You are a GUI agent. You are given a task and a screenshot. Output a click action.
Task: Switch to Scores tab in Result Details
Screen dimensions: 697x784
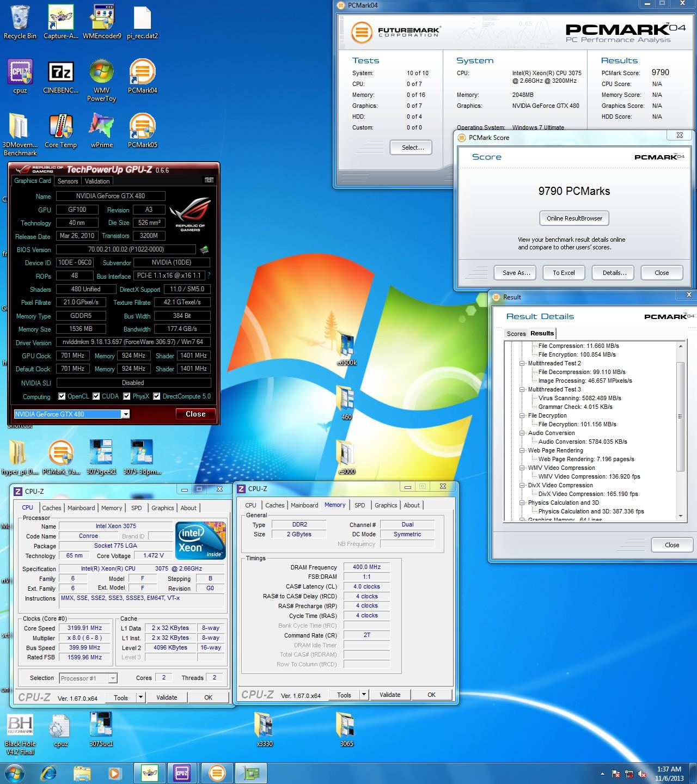[516, 334]
